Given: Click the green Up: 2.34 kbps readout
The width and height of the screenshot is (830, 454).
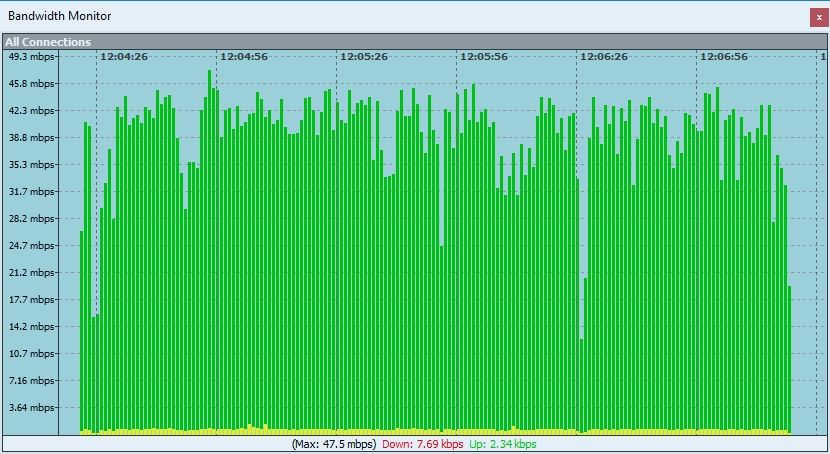Looking at the screenshot, I should pyautogui.click(x=502, y=444).
